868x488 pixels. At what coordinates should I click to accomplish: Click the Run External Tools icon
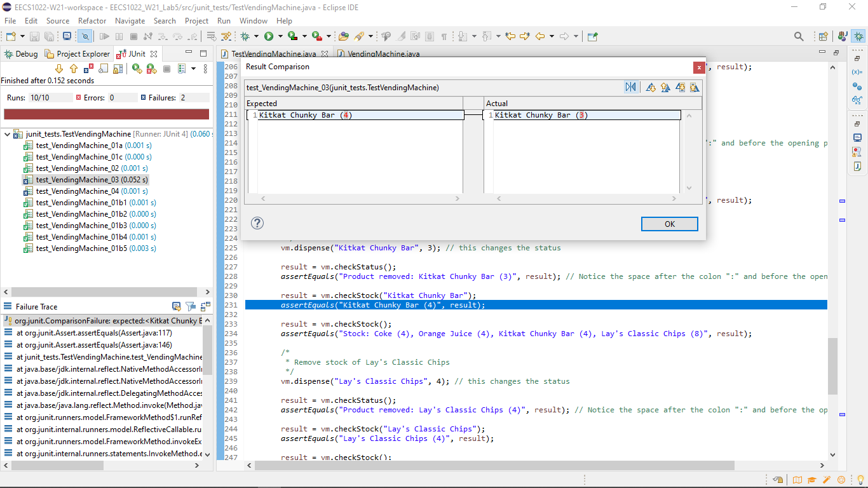317,37
